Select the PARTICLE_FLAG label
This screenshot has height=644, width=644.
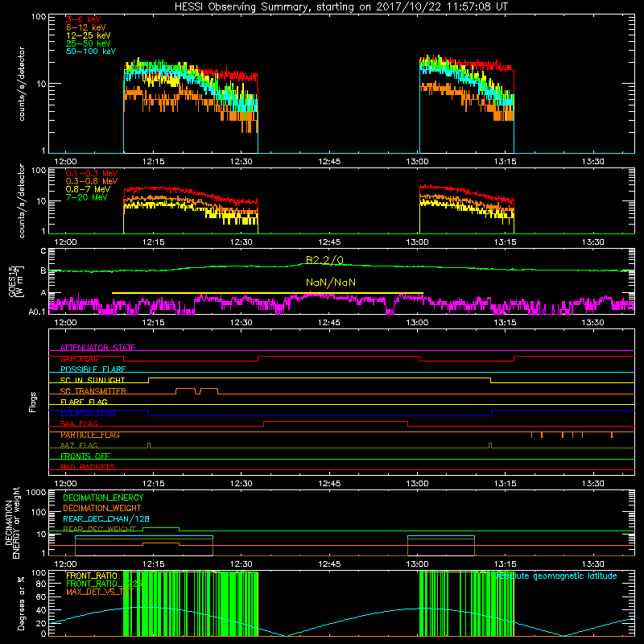pos(90,435)
